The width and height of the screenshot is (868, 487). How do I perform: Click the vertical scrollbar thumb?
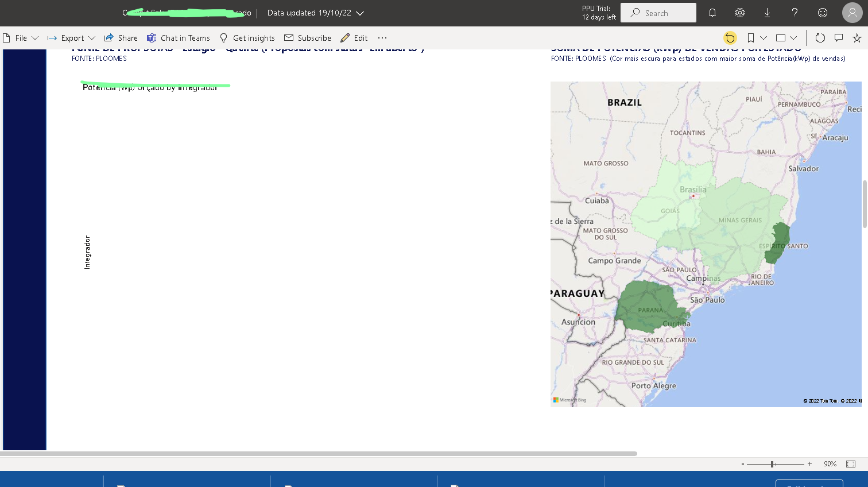pyautogui.click(x=865, y=204)
